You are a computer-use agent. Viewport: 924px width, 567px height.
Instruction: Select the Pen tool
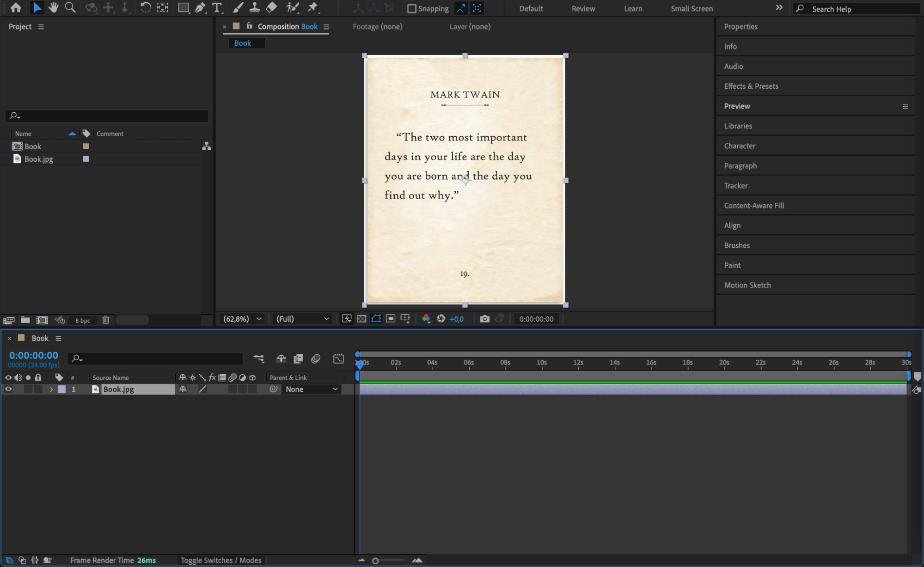click(x=200, y=7)
